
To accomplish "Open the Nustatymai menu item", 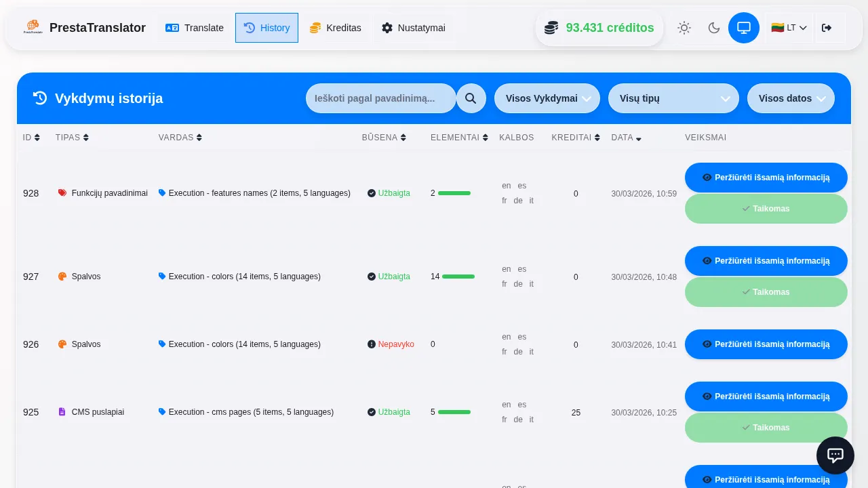I will (x=413, y=28).
